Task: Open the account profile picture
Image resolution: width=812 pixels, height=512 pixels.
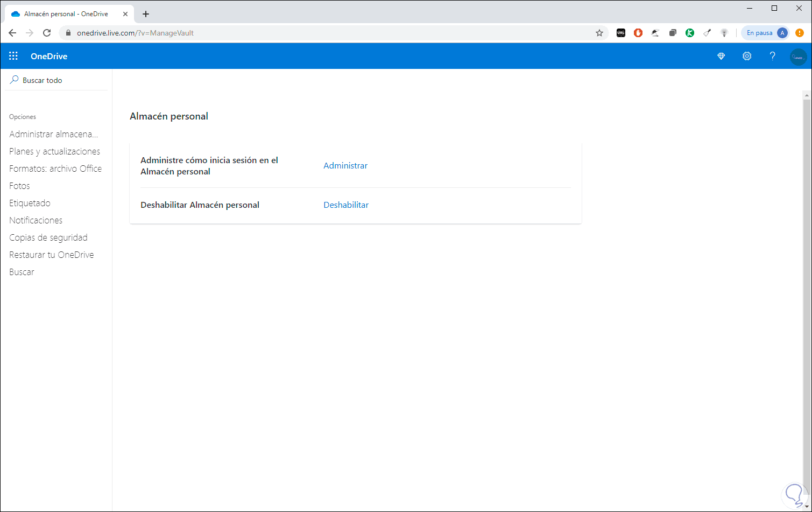Action: pyautogui.click(x=799, y=57)
